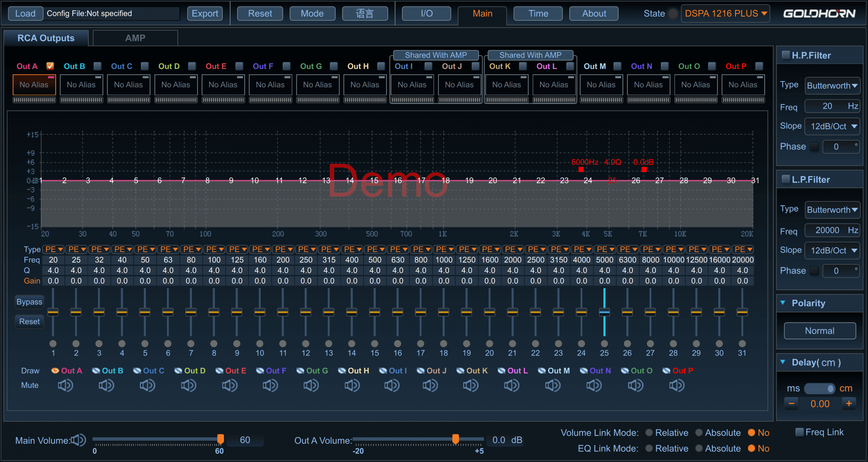The image size is (868, 462).
Task: Toggle the Draw eye icon for Out A
Action: pos(55,370)
